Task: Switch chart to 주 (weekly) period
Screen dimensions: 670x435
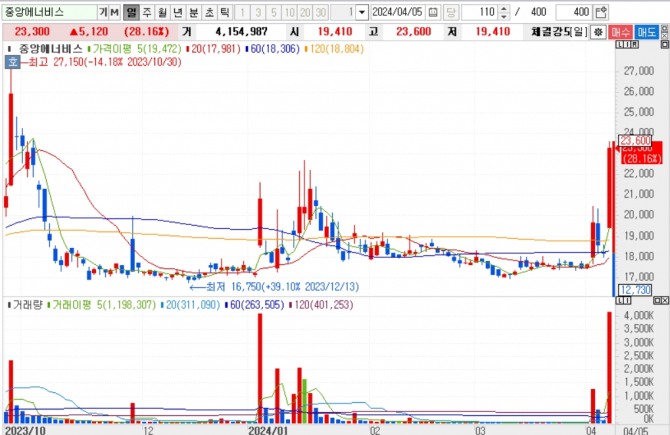Action: 147,12
